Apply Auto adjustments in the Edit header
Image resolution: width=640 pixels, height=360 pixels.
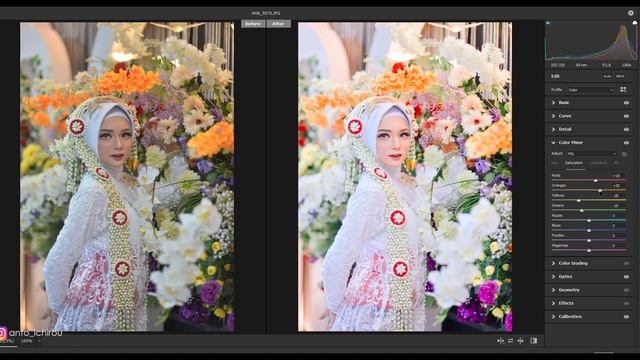[x=607, y=76]
